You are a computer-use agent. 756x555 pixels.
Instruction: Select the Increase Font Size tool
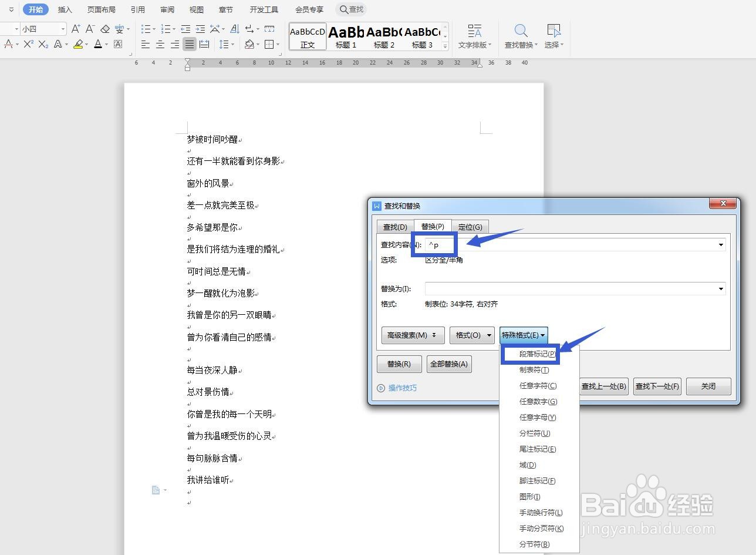point(76,28)
